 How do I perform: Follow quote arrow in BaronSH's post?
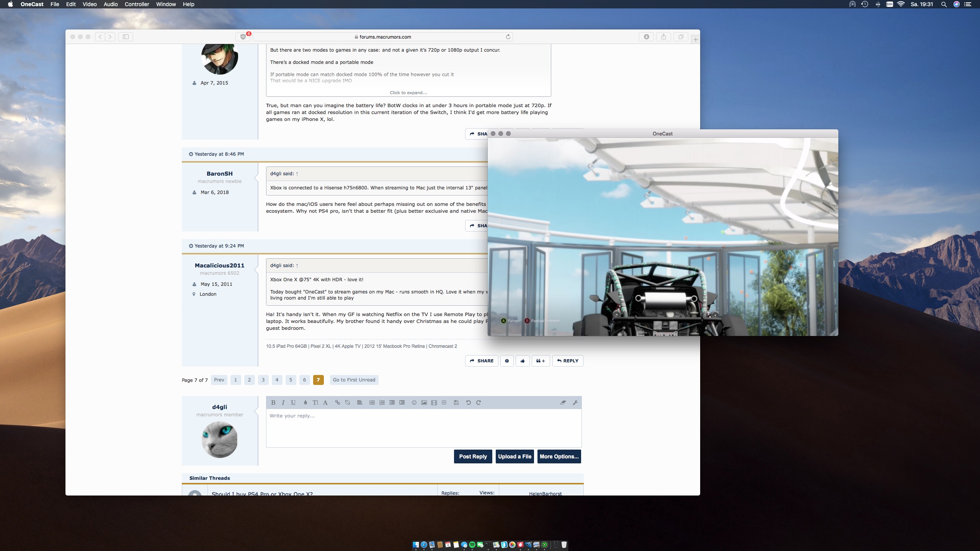point(297,174)
